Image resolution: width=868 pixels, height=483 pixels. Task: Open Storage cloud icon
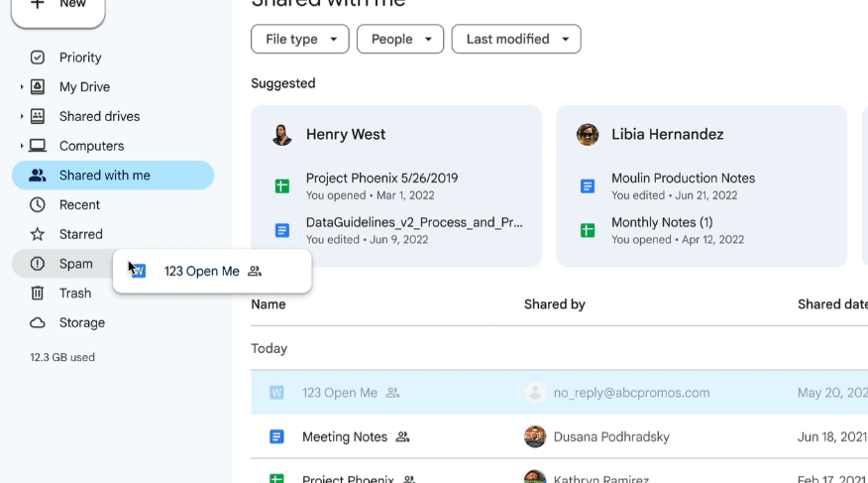point(38,322)
